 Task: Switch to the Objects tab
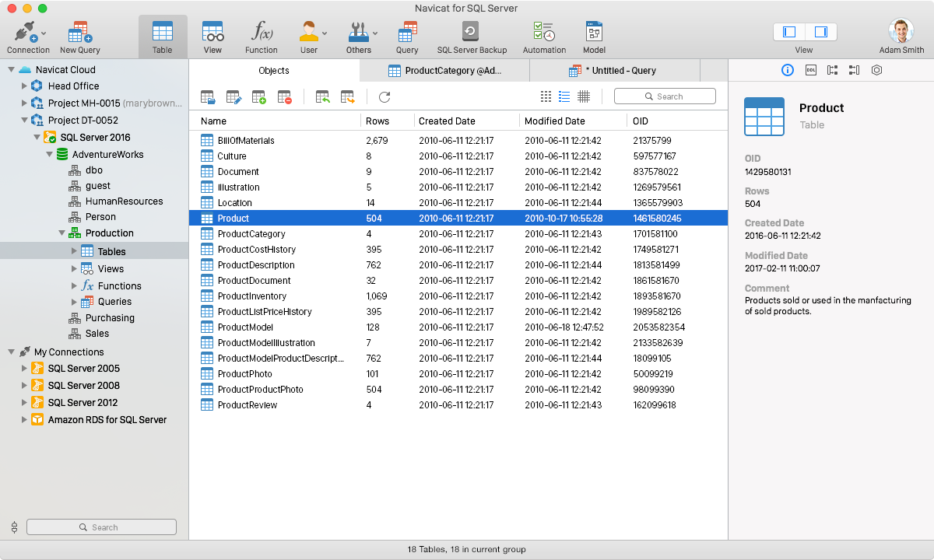274,71
